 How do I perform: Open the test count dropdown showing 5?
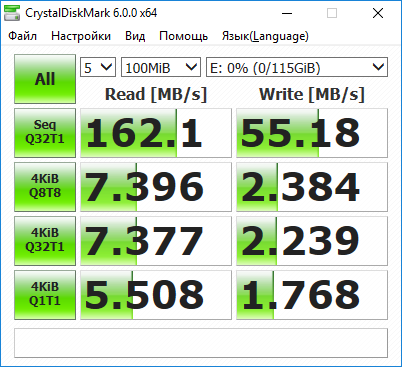coord(98,67)
